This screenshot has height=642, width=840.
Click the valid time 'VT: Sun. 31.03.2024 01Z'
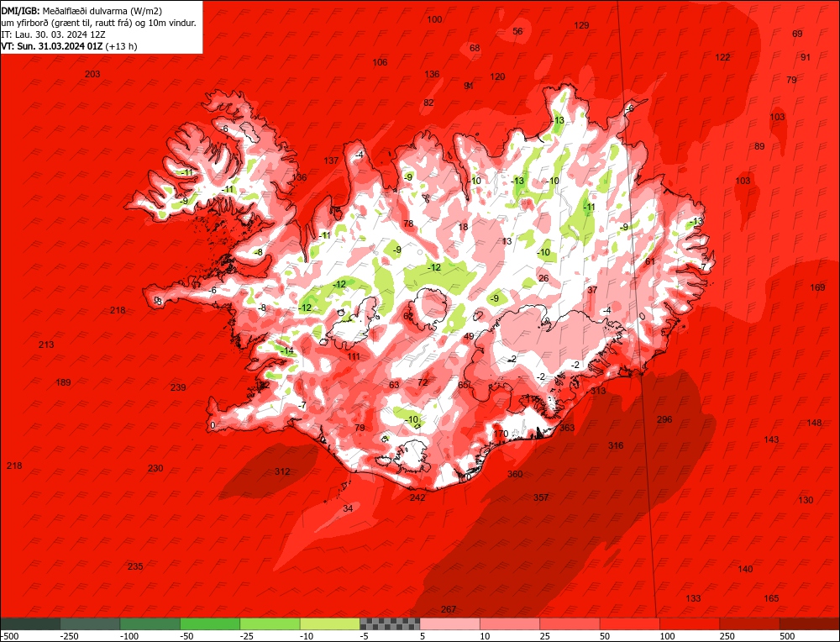pyautogui.click(x=52, y=46)
